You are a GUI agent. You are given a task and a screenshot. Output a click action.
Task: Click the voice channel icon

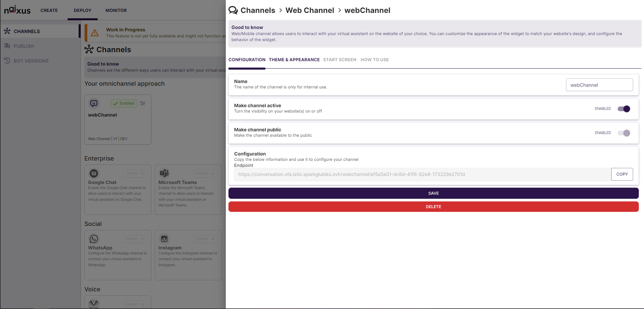click(x=94, y=303)
